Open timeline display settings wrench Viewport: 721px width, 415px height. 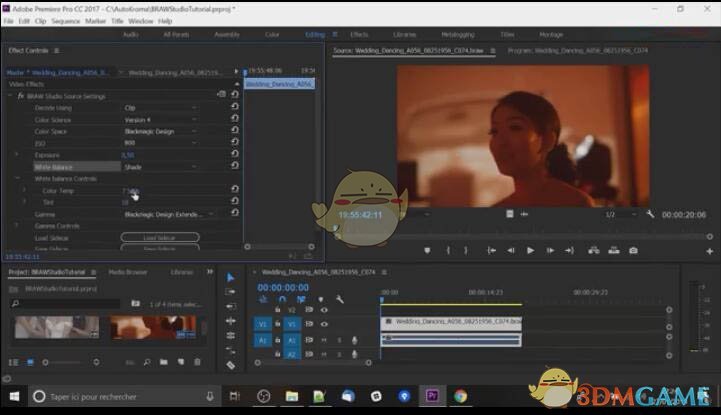[x=340, y=300]
